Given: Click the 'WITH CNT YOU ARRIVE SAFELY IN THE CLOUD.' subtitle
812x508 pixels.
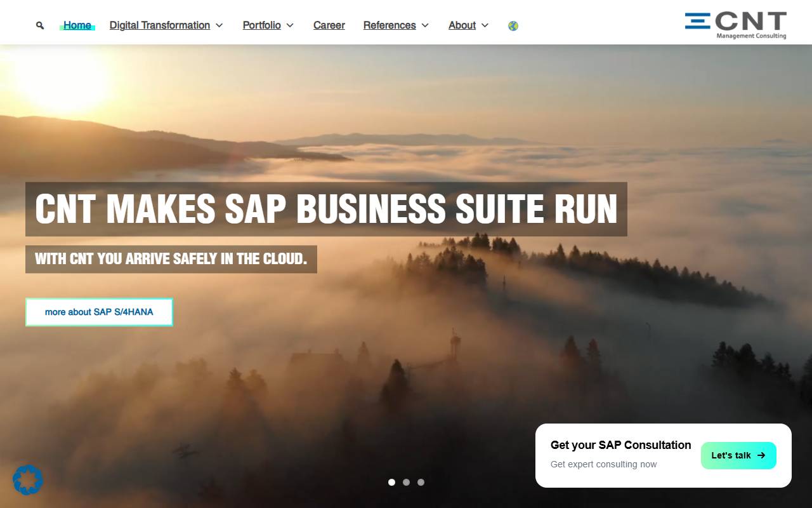Looking at the screenshot, I should (171, 259).
